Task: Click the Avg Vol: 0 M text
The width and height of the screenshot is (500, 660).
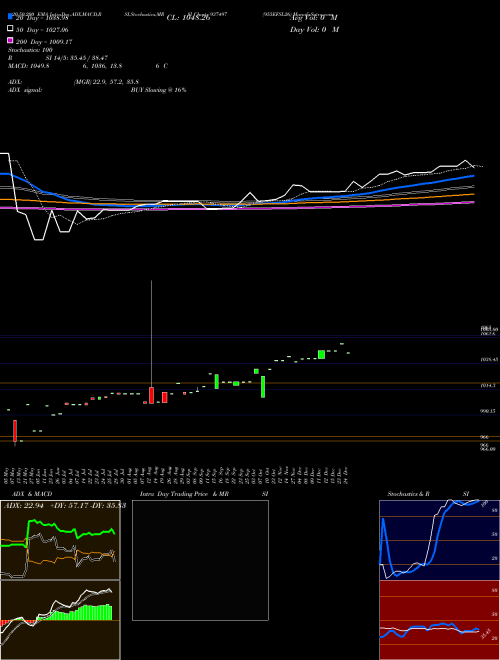Action: coord(314,18)
